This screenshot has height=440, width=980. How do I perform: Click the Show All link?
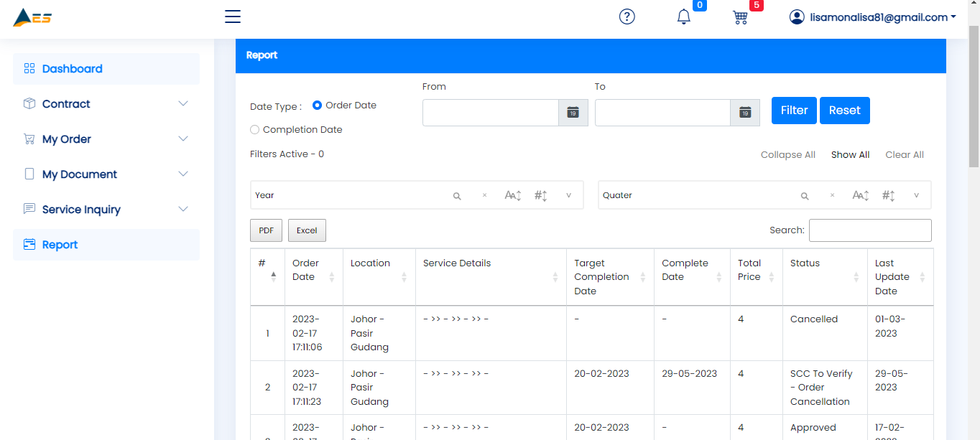click(x=851, y=155)
